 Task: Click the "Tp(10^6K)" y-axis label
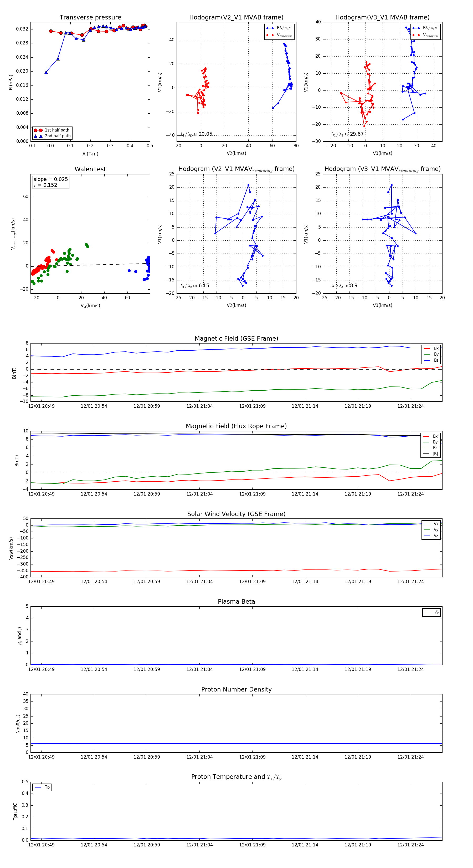[15, 811]
